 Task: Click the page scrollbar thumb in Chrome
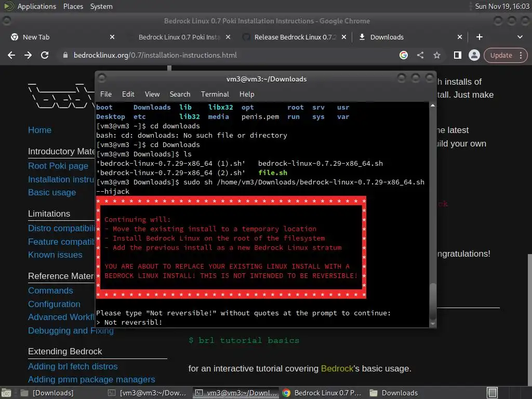tap(529, 319)
